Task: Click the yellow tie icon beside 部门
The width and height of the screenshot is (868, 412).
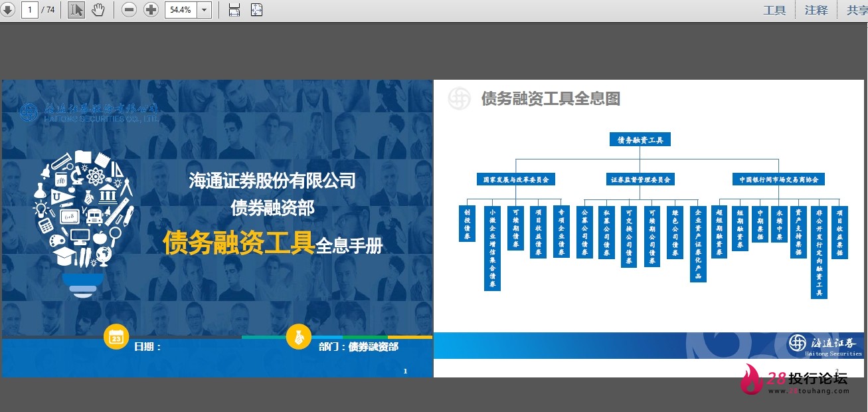Action: (299, 337)
